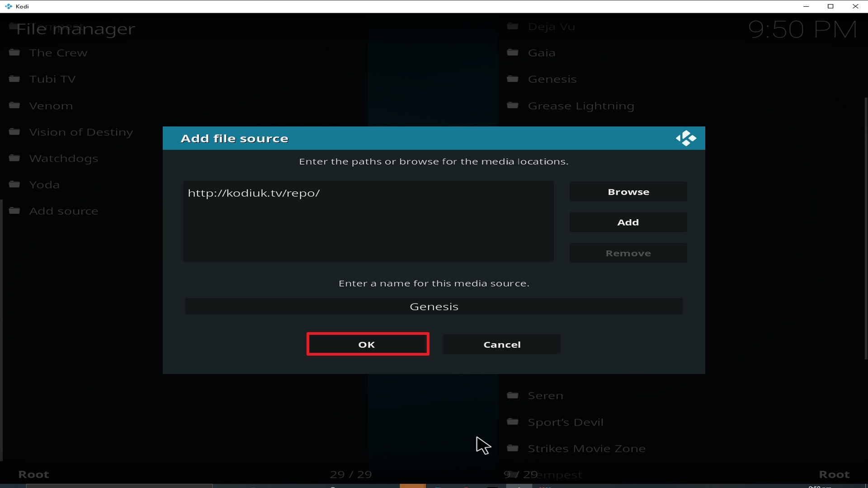This screenshot has width=868, height=488.
Task: Open The Crew folder icon
Action: 14,52
